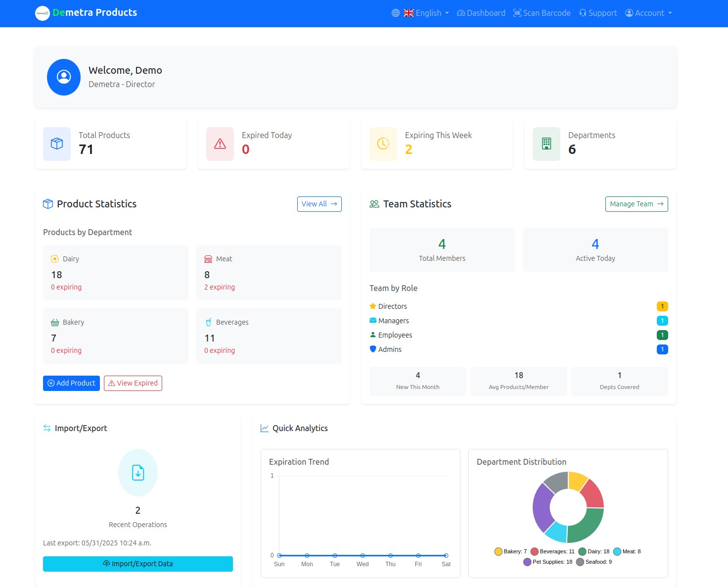This screenshot has height=586, width=728.
Task: Click the Demetra Products logo
Action: 86,13
